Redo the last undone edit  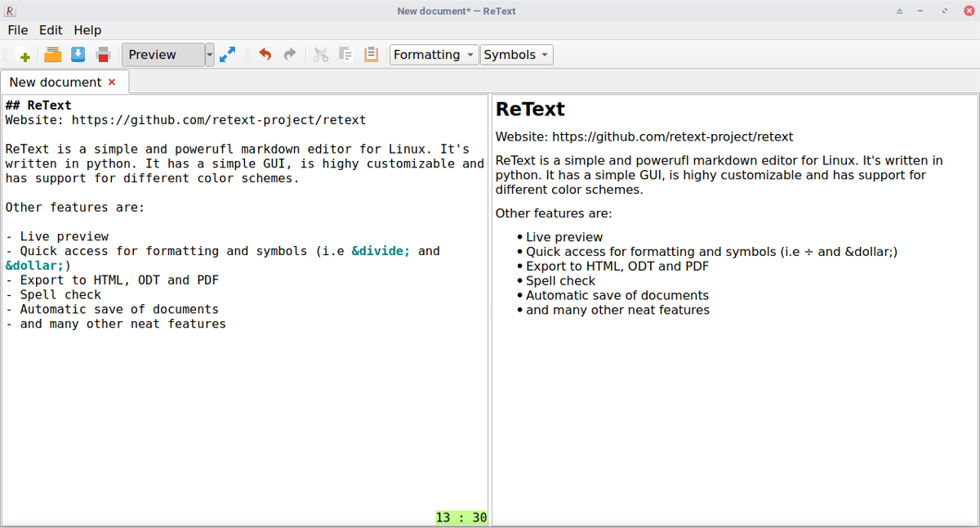[x=290, y=55]
